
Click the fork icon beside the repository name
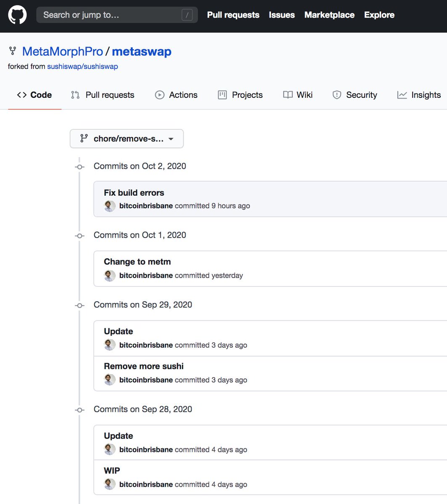[x=13, y=50]
